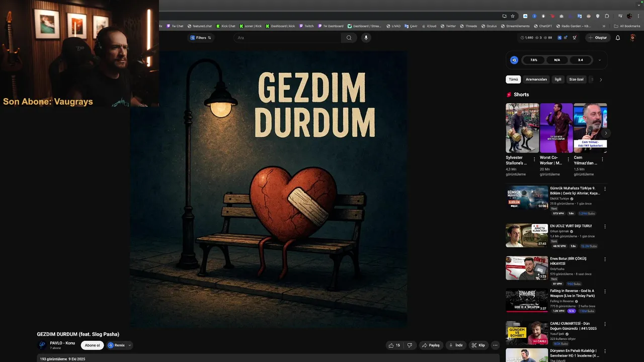The height and width of the screenshot is (362, 644).
Task: Open options for Enes Batur video
Action: (x=605, y=259)
